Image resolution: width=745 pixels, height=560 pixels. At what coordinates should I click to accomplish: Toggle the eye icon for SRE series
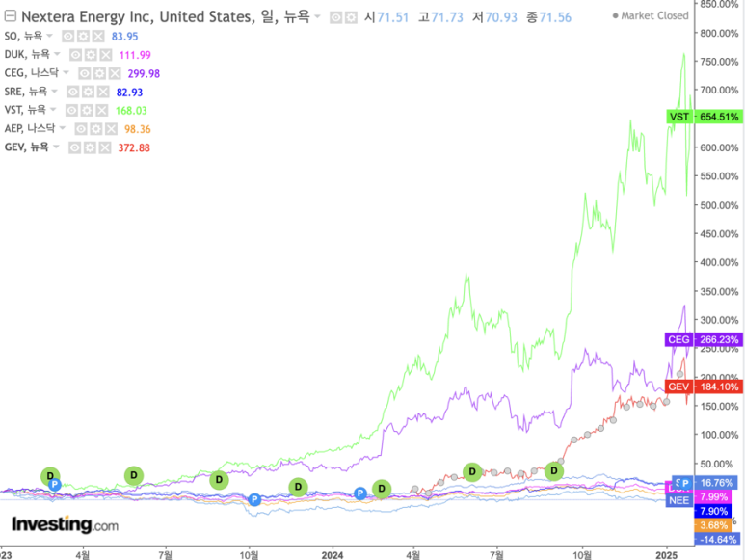point(72,92)
